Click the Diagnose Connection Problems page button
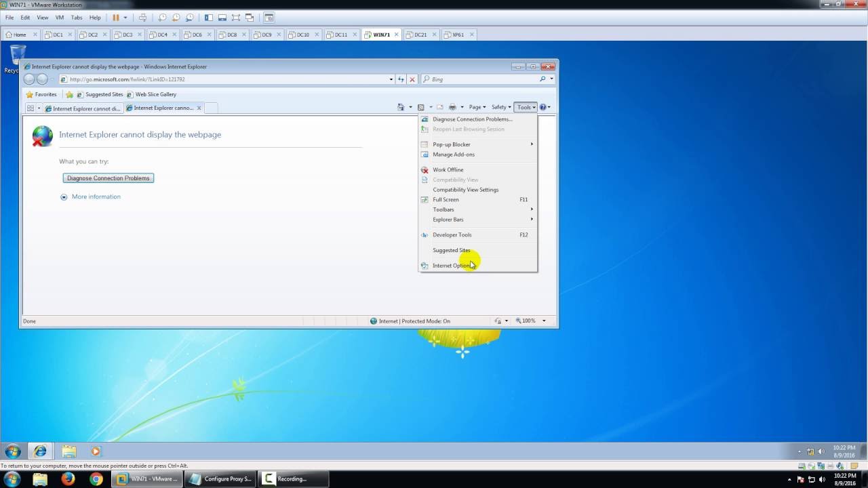This screenshot has width=868, height=488. pyautogui.click(x=108, y=178)
